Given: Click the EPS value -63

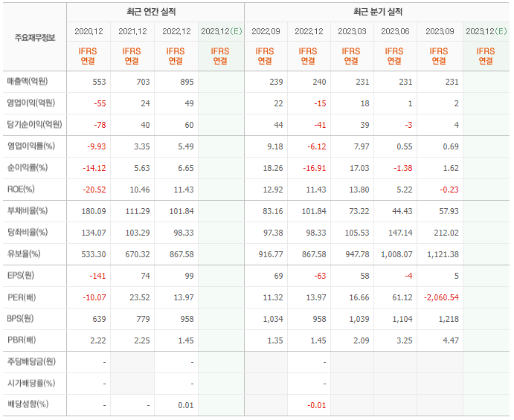Looking at the screenshot, I should (321, 277).
